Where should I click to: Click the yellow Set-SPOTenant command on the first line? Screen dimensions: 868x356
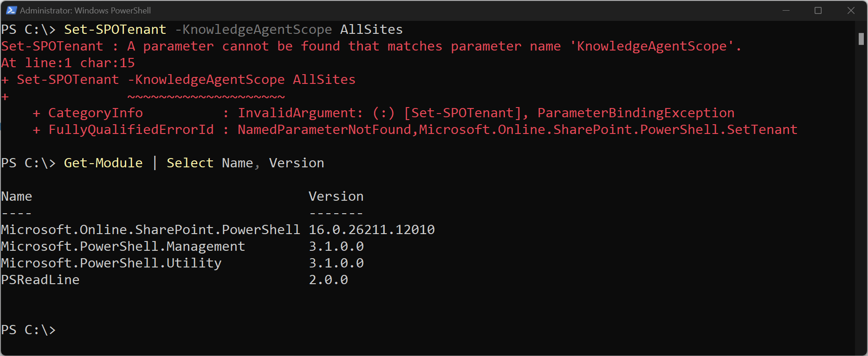(x=115, y=30)
